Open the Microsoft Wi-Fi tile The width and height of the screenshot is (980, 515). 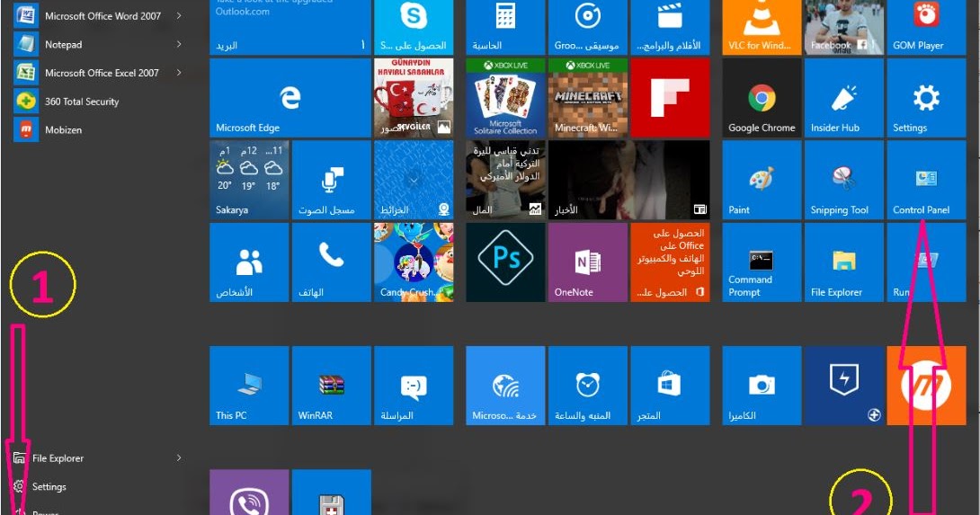coord(505,386)
